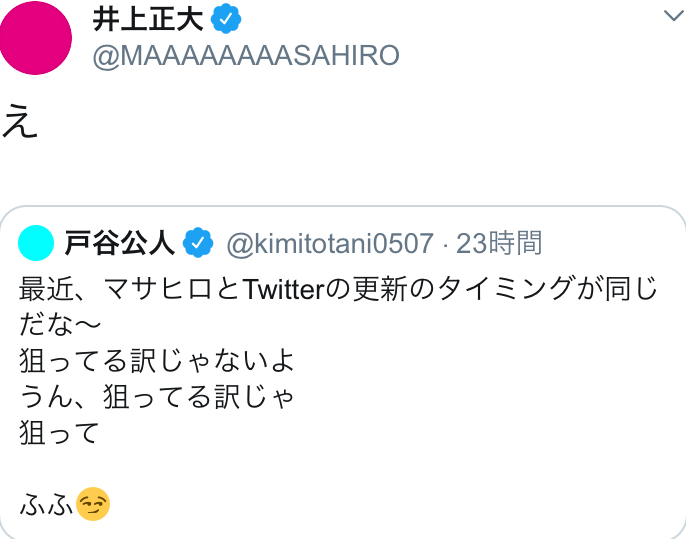Click the ふふ text in quoted tweet
This screenshot has width=686, height=539.
pos(47,505)
